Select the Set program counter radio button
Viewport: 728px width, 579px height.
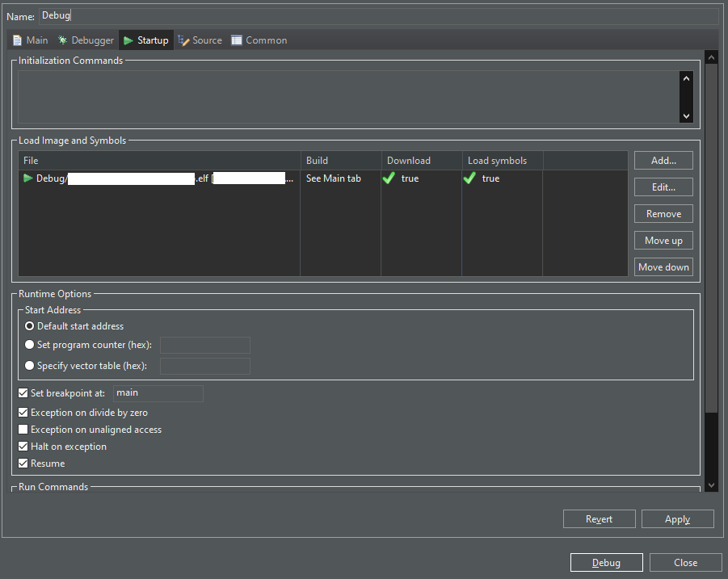point(29,344)
